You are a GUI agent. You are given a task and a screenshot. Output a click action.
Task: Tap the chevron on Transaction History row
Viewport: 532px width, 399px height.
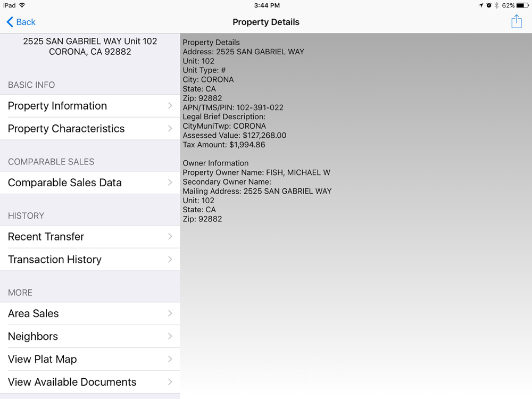170,260
